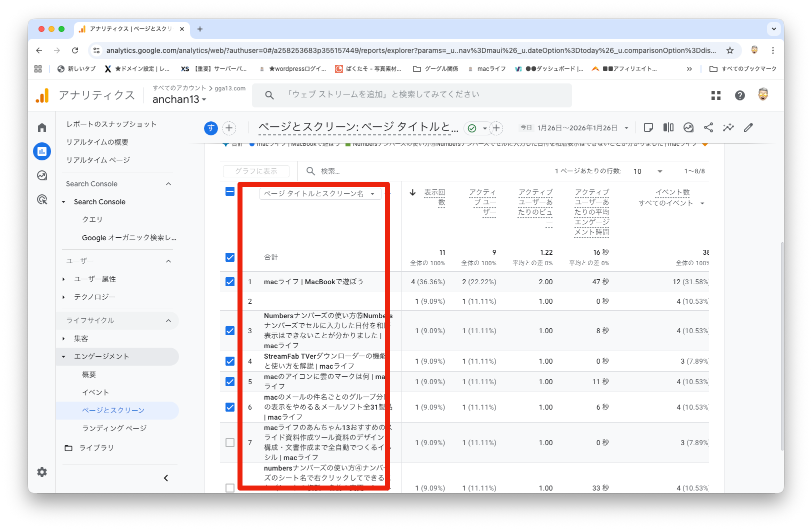
Task: Open the Insights sparkline icon
Action: click(728, 128)
